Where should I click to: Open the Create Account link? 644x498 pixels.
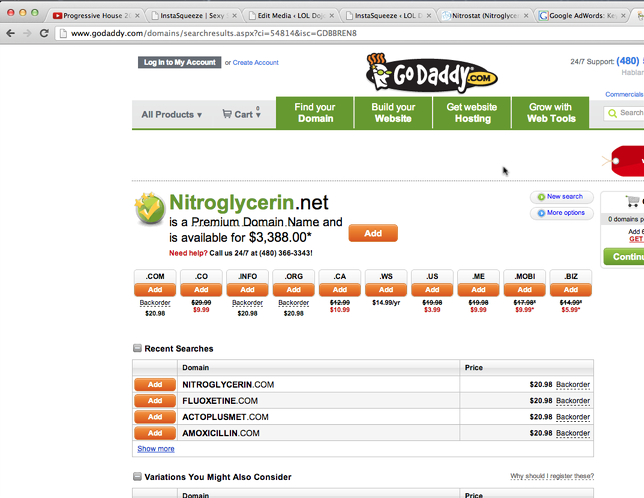[x=255, y=63]
